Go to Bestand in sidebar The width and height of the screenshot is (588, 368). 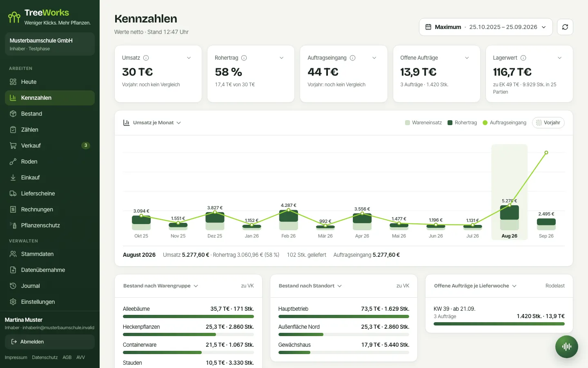pyautogui.click(x=50, y=114)
